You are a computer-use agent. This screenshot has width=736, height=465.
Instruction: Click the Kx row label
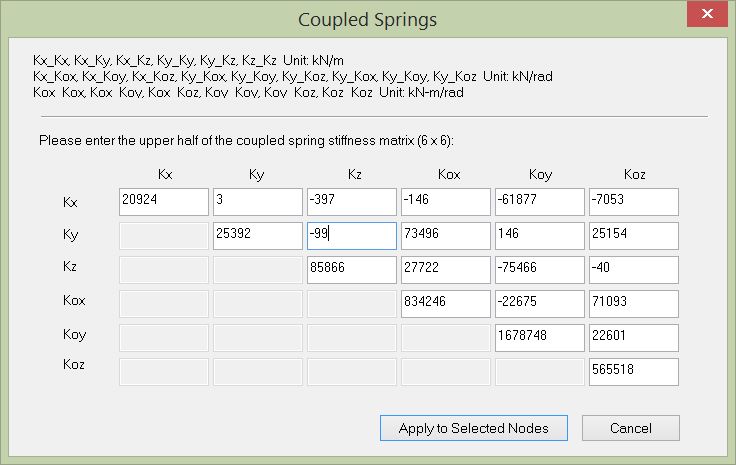70,202
